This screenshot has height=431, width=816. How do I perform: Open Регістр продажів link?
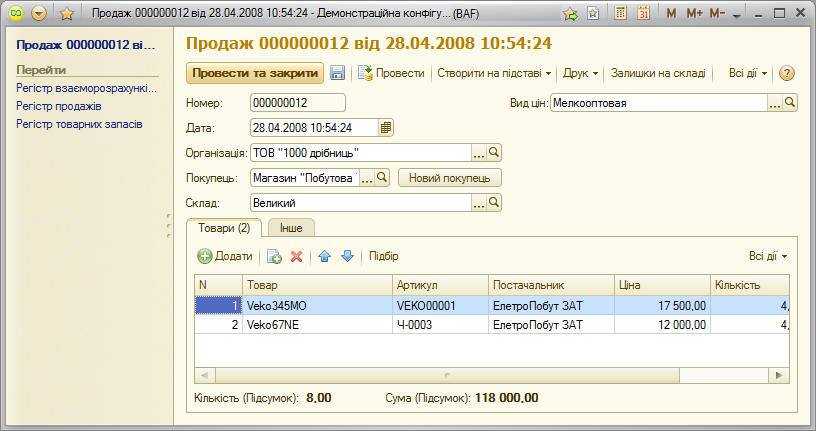(59, 106)
